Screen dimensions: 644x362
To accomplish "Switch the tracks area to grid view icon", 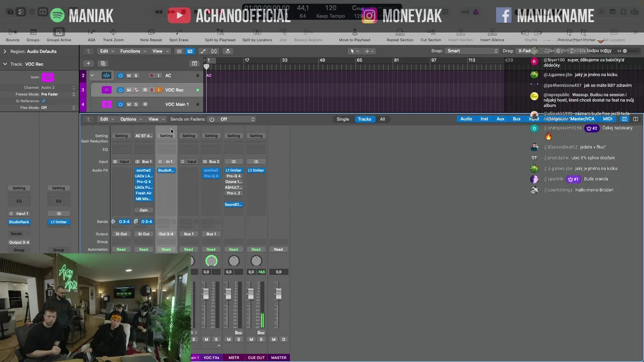I will tap(179, 51).
